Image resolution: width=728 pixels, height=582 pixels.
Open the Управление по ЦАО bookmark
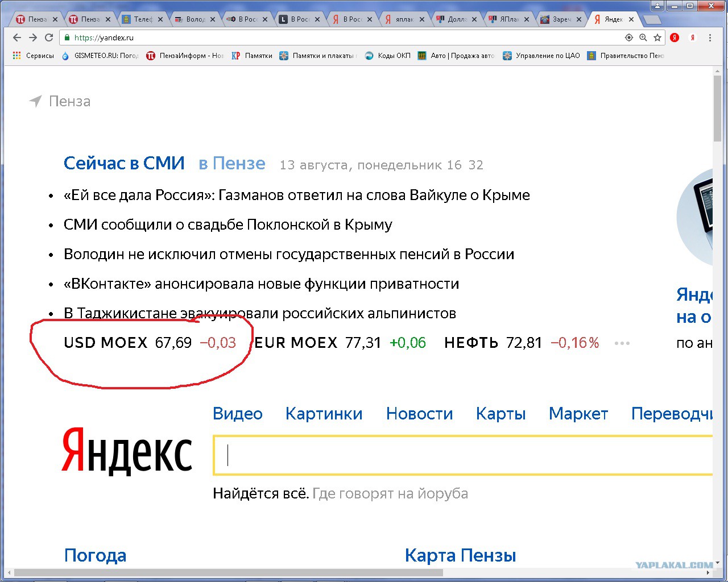click(541, 56)
